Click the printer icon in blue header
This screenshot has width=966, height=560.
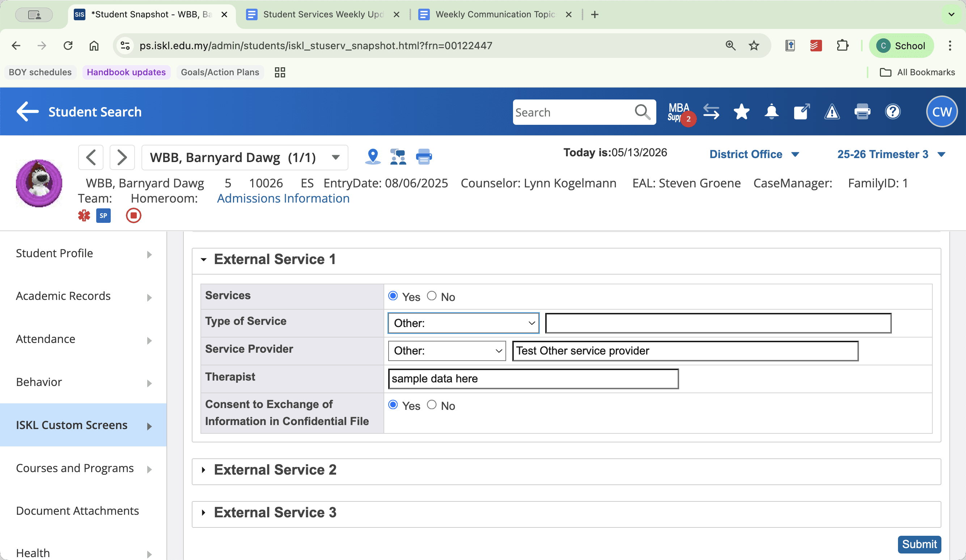pos(862,112)
